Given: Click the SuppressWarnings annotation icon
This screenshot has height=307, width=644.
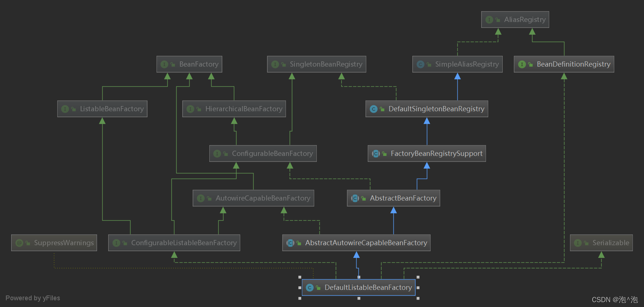Looking at the screenshot, I should pyautogui.click(x=19, y=243).
